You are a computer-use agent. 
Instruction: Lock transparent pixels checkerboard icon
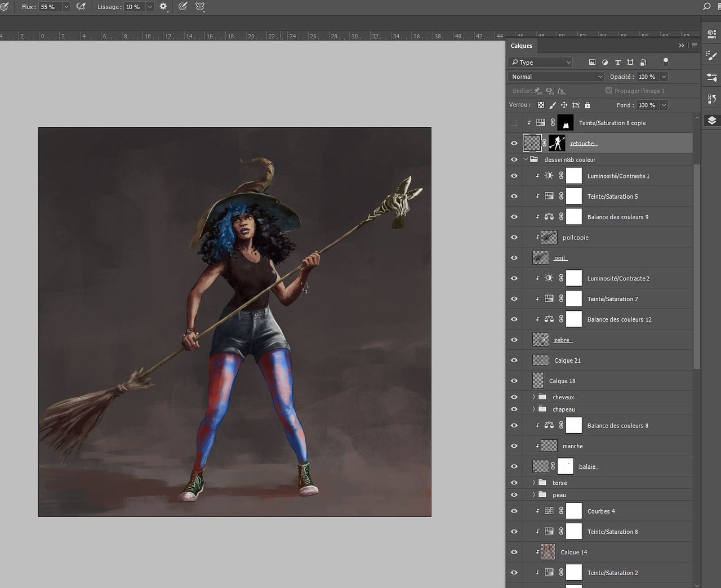[541, 105]
